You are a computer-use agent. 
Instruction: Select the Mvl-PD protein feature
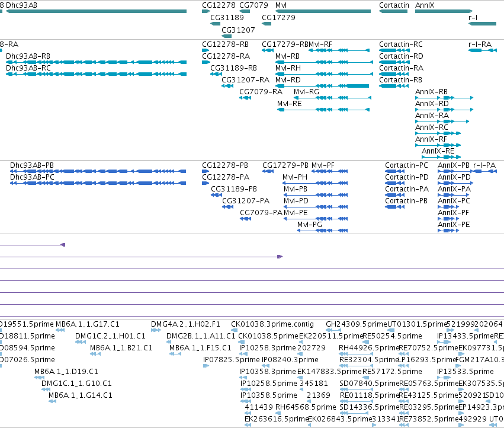[316, 207]
